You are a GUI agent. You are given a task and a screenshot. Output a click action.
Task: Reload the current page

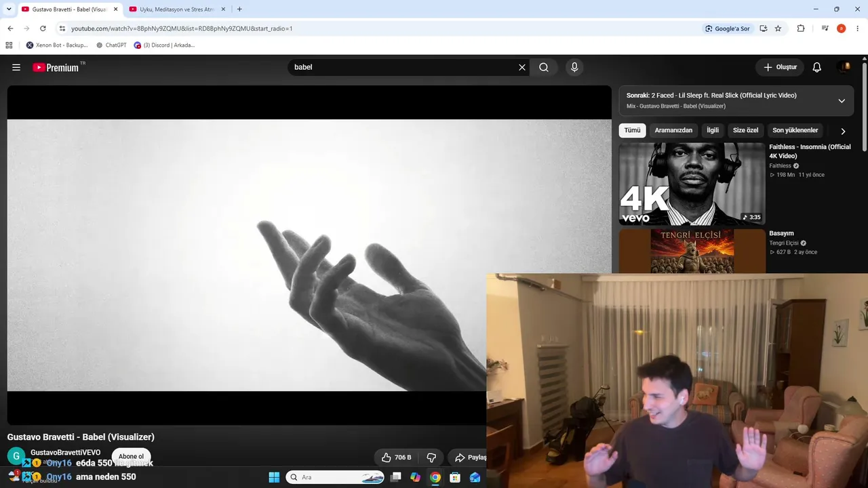tap(43, 28)
